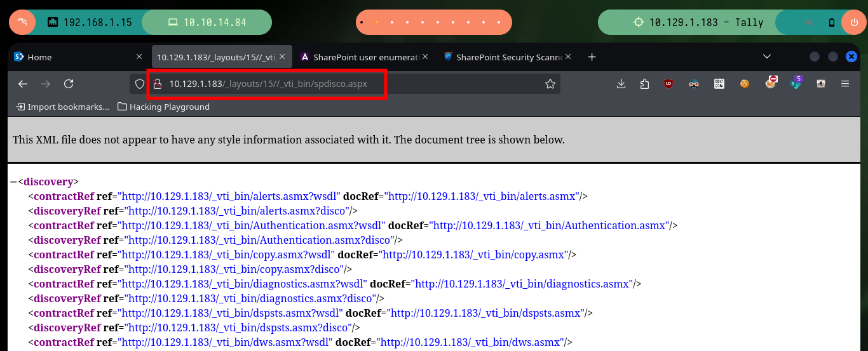
Task: Open the Firefox downloads panel
Action: [x=621, y=84]
